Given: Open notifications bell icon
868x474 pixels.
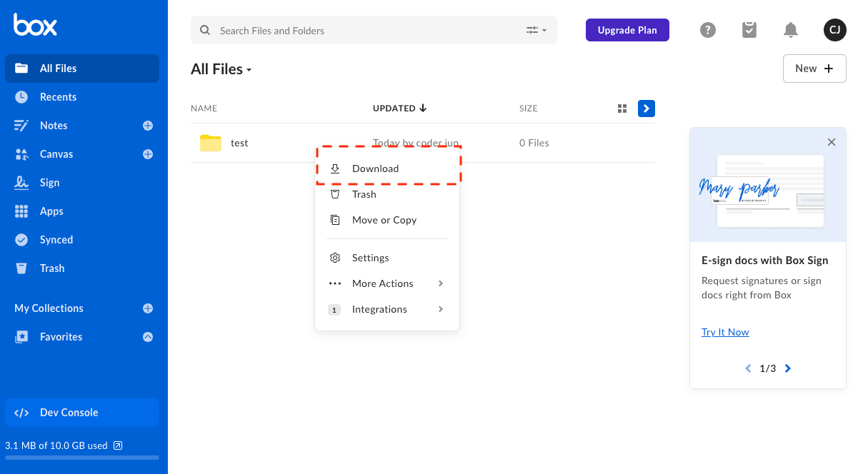Looking at the screenshot, I should pos(790,30).
